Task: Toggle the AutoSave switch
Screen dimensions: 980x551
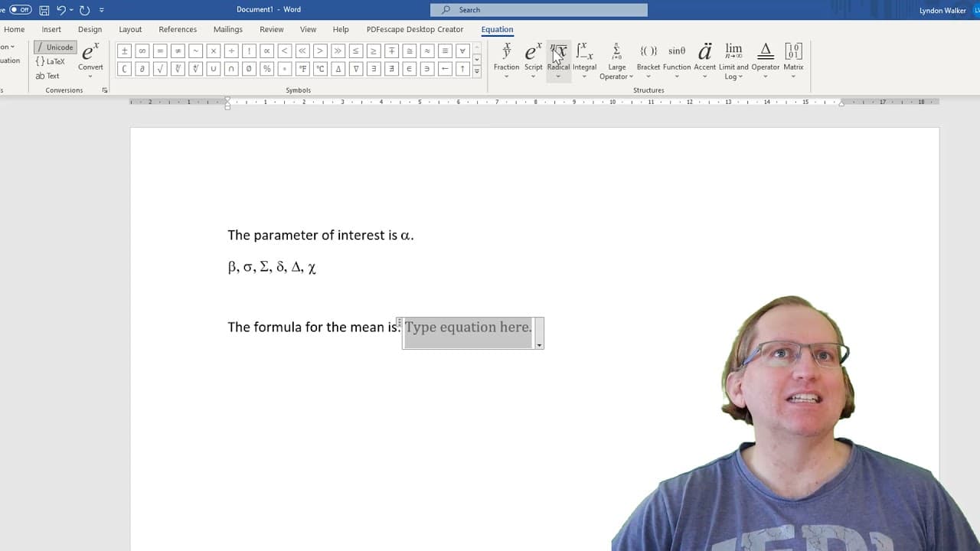Action: pyautogui.click(x=20, y=10)
